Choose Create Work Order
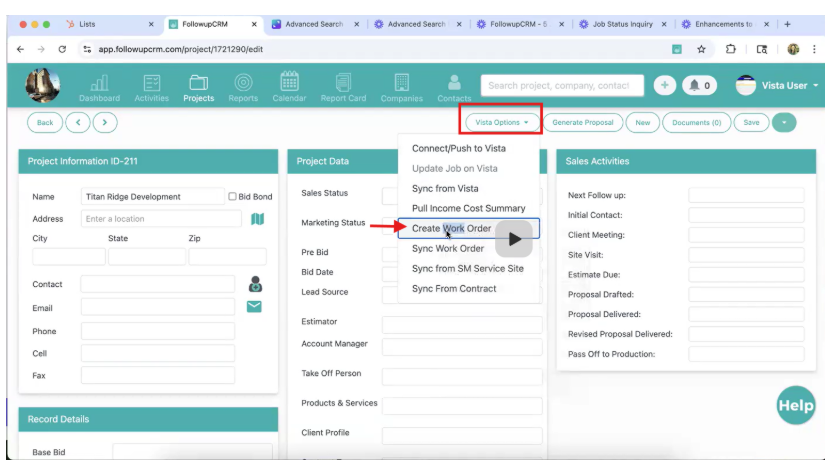 tap(451, 229)
